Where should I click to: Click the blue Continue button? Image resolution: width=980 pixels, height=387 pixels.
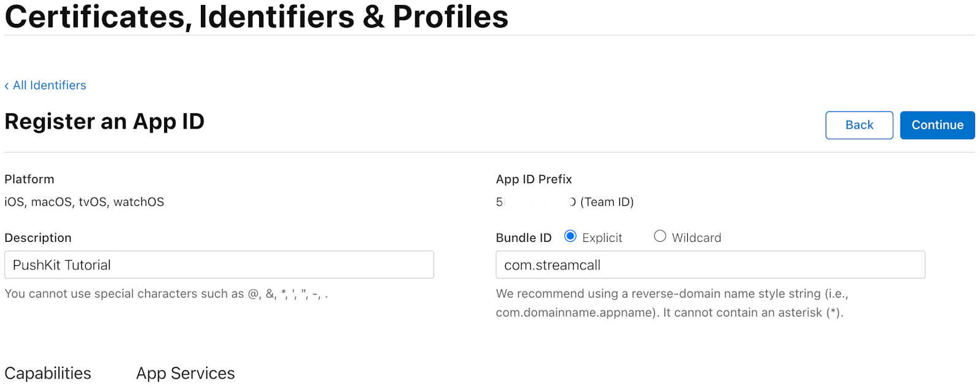tap(937, 125)
